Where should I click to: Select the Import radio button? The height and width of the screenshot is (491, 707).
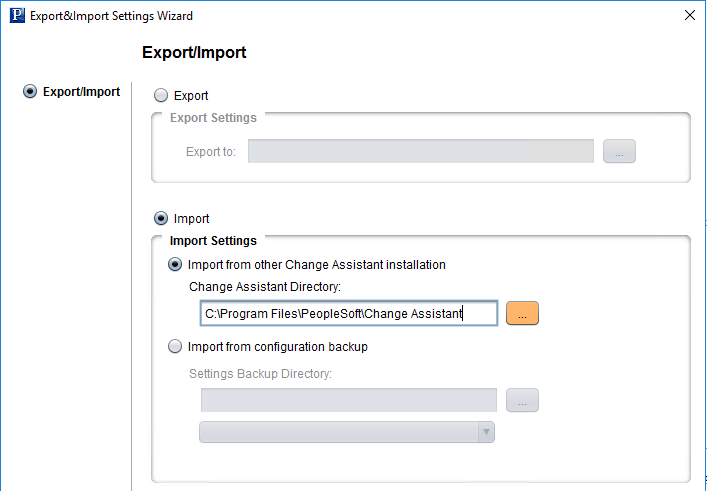(x=161, y=219)
